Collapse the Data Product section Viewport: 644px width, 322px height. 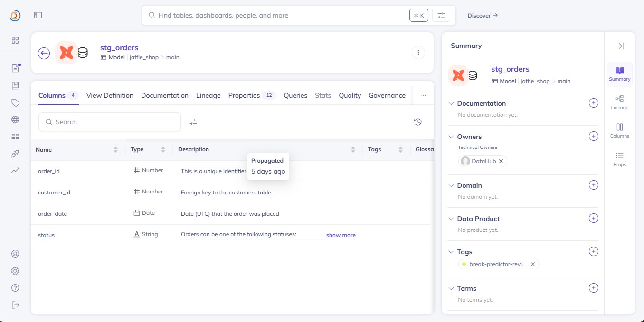coord(451,219)
